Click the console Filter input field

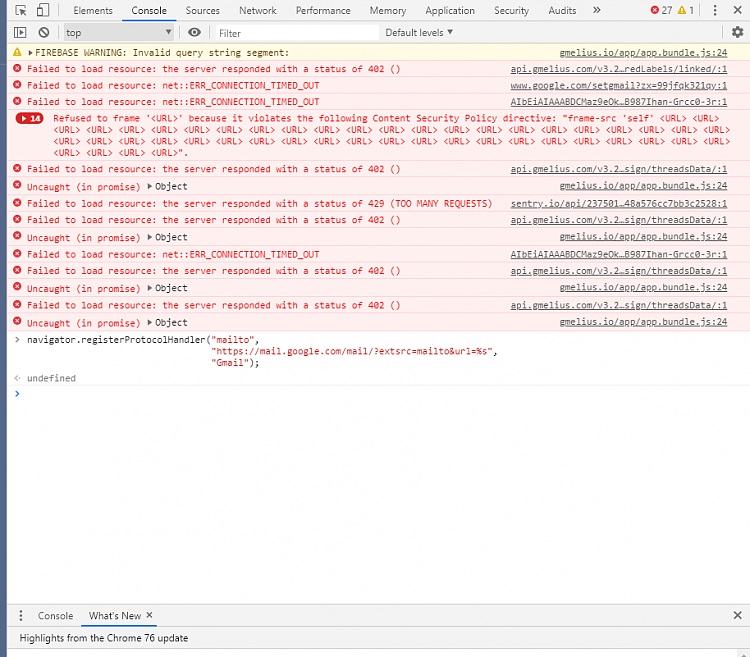pos(295,32)
